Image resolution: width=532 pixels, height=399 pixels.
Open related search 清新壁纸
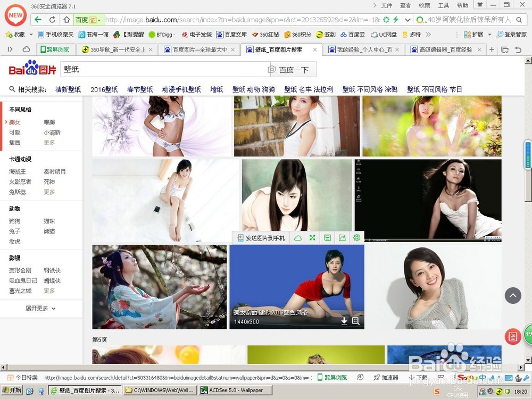68,89
